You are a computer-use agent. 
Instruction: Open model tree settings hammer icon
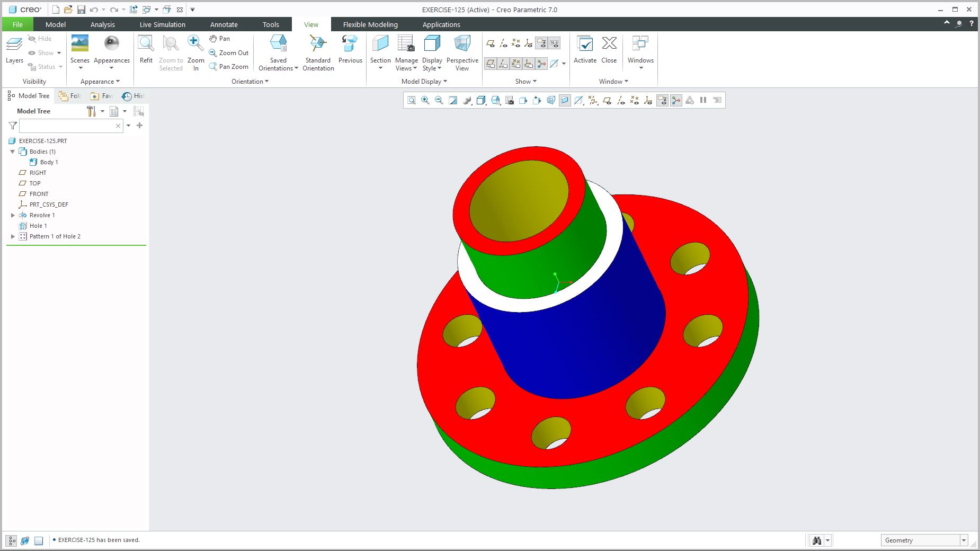pyautogui.click(x=92, y=111)
